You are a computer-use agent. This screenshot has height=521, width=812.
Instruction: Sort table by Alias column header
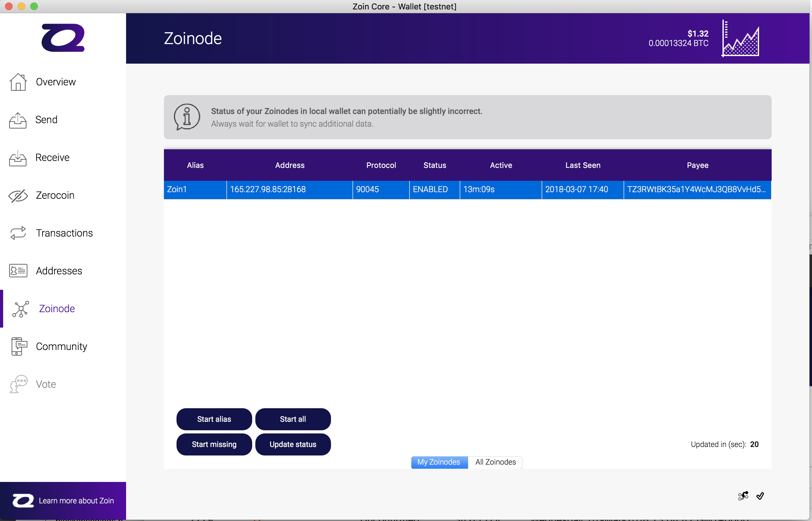195,165
